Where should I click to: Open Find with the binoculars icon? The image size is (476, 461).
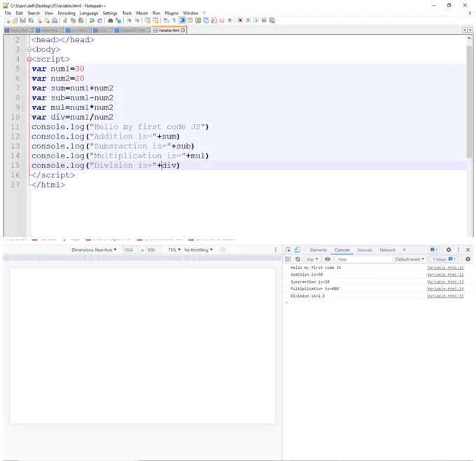pyautogui.click(x=110, y=20)
